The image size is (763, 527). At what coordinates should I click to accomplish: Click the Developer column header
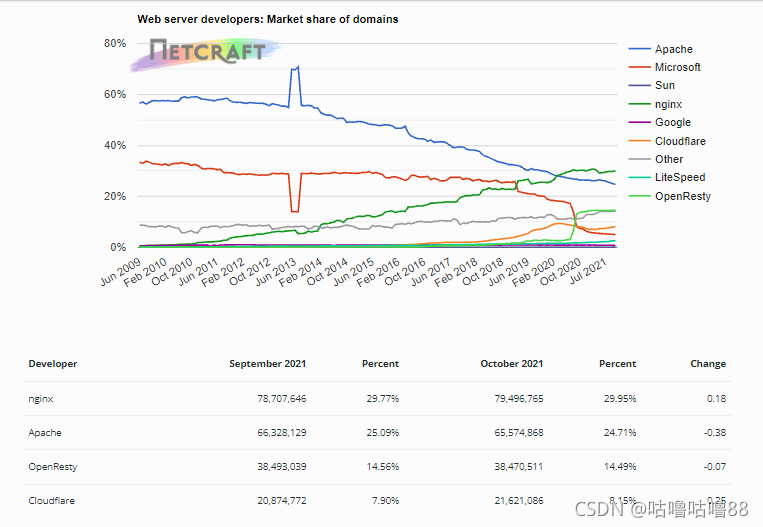tap(53, 363)
